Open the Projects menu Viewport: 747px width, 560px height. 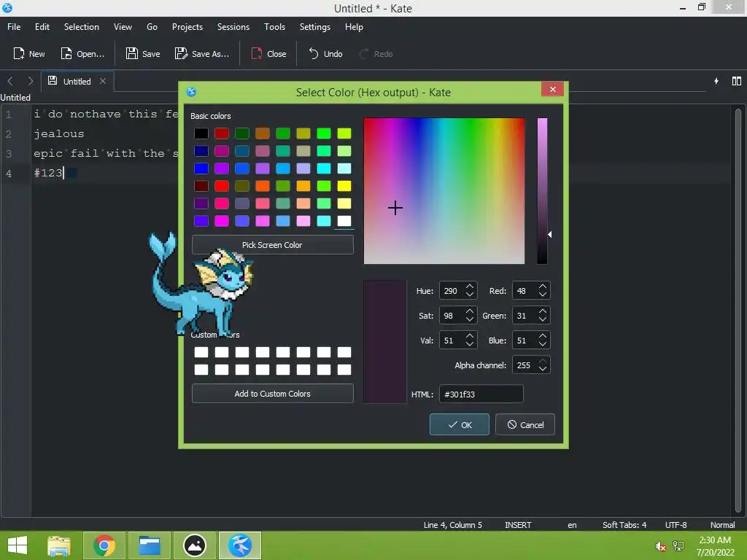click(x=187, y=27)
